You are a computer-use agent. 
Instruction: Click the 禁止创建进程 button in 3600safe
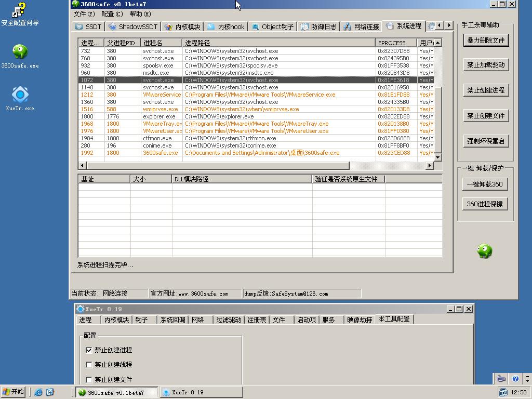click(x=486, y=90)
